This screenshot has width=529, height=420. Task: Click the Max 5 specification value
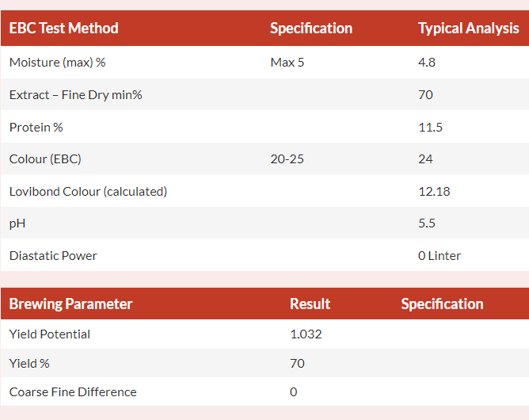[287, 63]
